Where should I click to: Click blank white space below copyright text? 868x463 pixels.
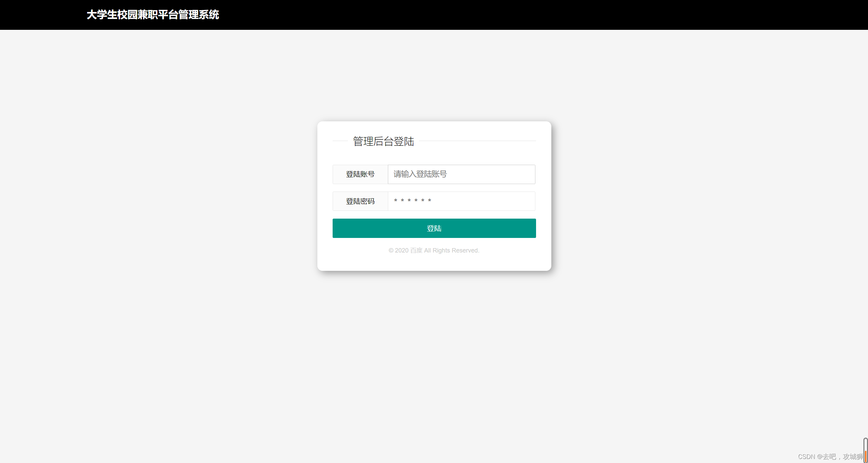click(x=434, y=263)
